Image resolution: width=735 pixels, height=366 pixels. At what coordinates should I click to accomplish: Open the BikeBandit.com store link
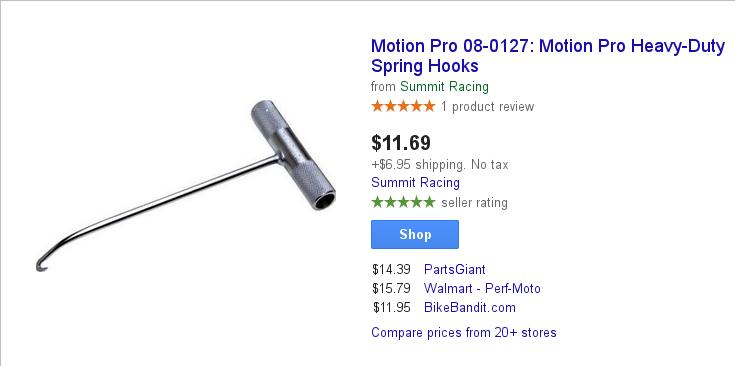point(470,307)
